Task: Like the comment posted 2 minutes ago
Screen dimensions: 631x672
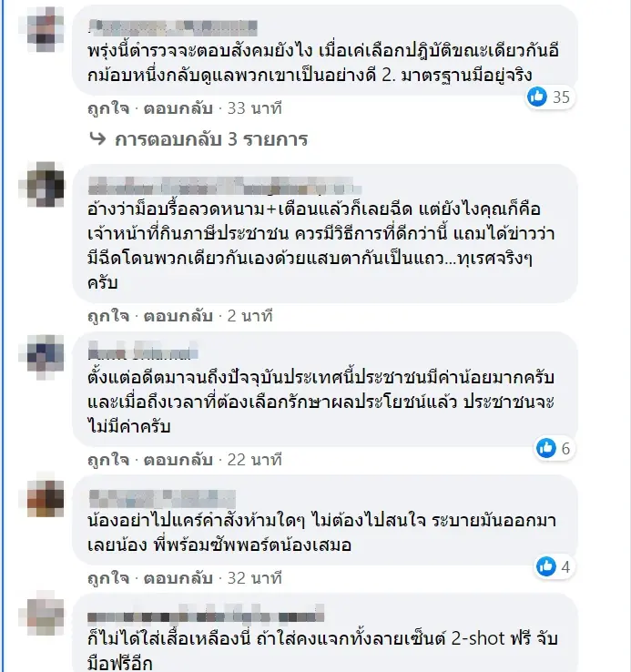Action: point(108,316)
